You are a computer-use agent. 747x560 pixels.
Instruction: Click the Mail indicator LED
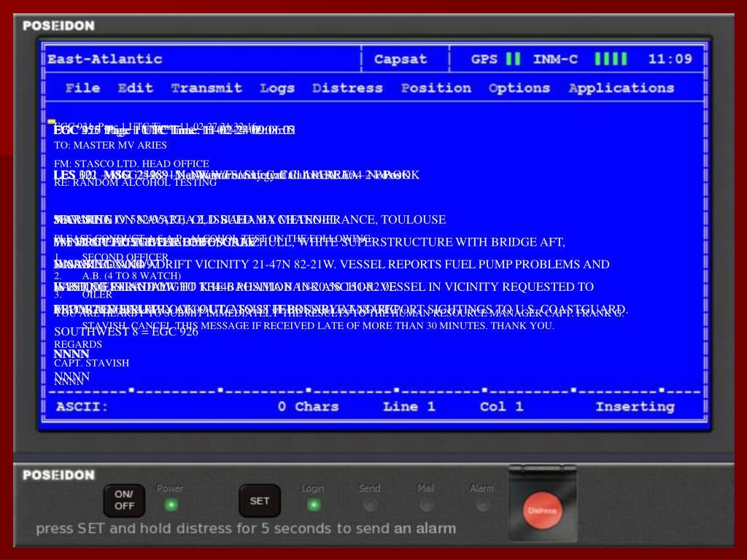tap(426, 505)
